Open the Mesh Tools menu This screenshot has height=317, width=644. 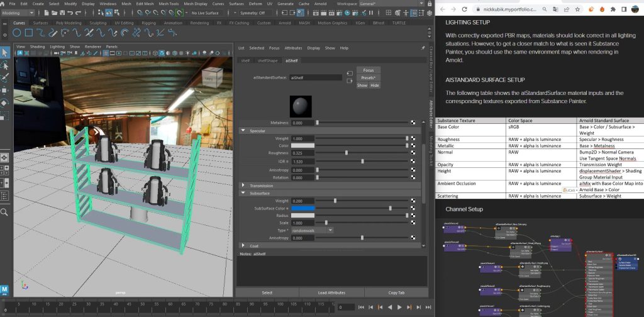pos(169,4)
